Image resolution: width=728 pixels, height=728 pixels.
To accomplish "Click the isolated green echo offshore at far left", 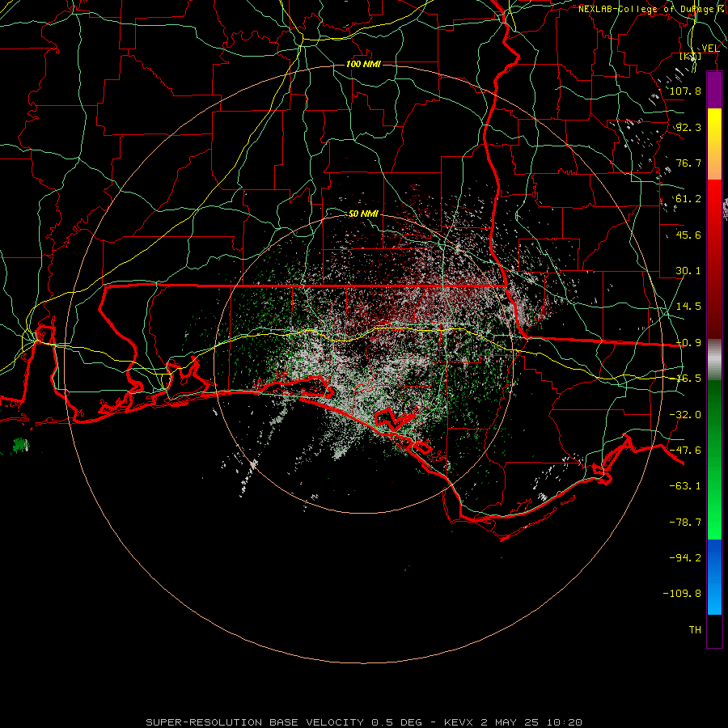I will (x=21, y=445).
